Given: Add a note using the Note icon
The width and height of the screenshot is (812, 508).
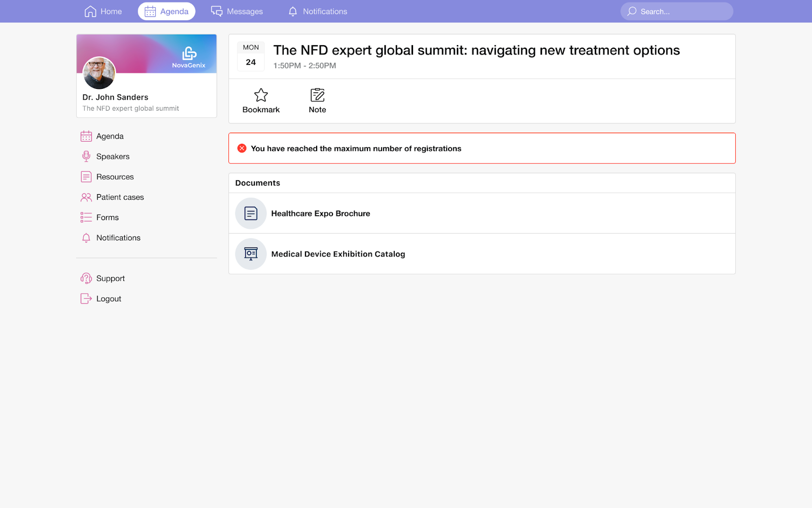Looking at the screenshot, I should click(318, 95).
